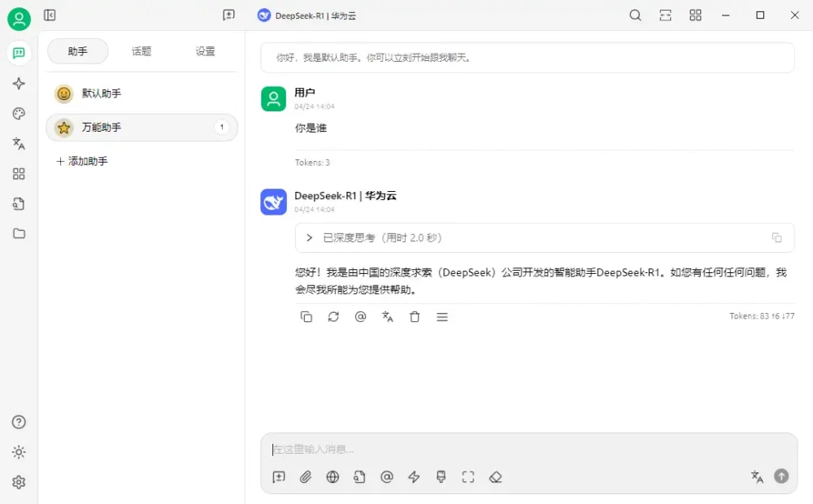Click 添加助手 button
The height and width of the screenshot is (504, 813).
click(x=82, y=161)
